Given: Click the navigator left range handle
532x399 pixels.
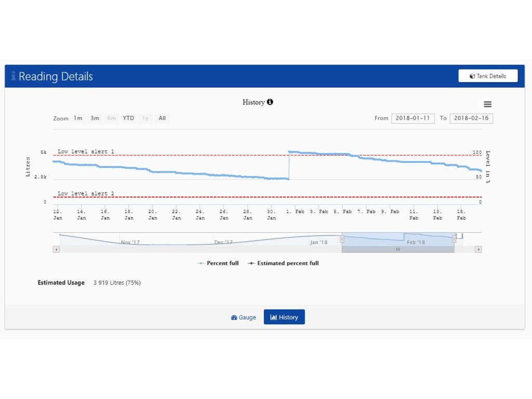Looking at the screenshot, I should [342, 239].
